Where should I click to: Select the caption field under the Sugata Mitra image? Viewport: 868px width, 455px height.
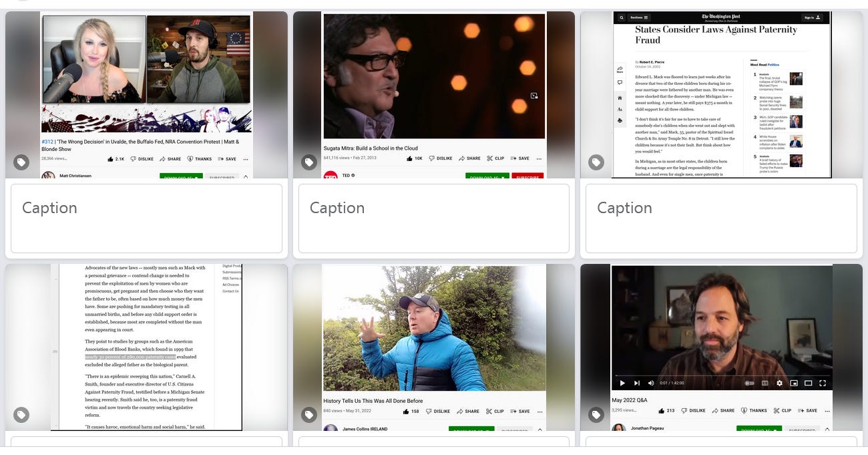434,218
